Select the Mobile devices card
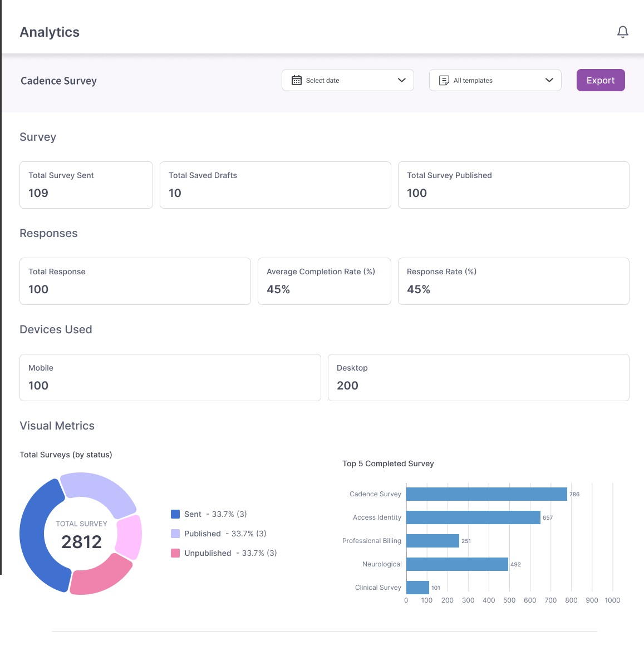The width and height of the screenshot is (644, 646). pos(170,377)
